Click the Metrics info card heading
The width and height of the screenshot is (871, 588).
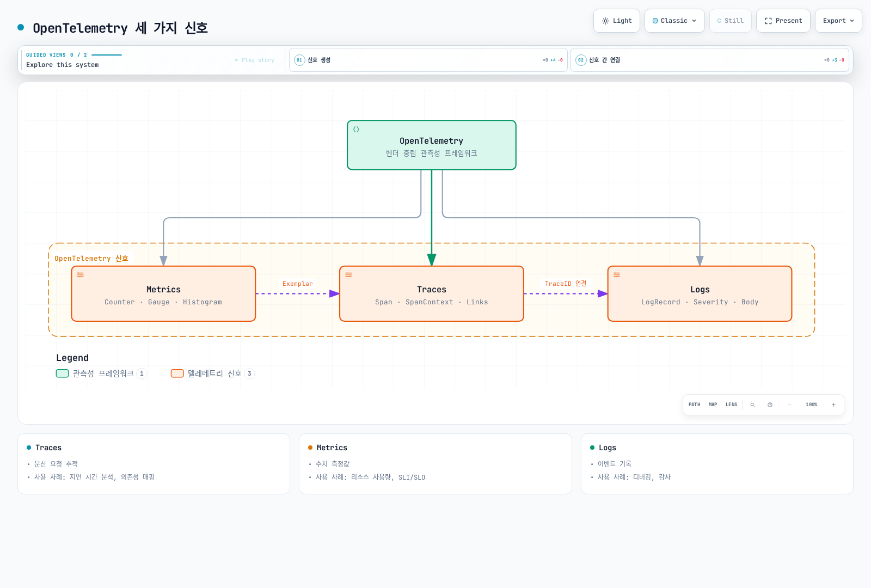(332, 448)
